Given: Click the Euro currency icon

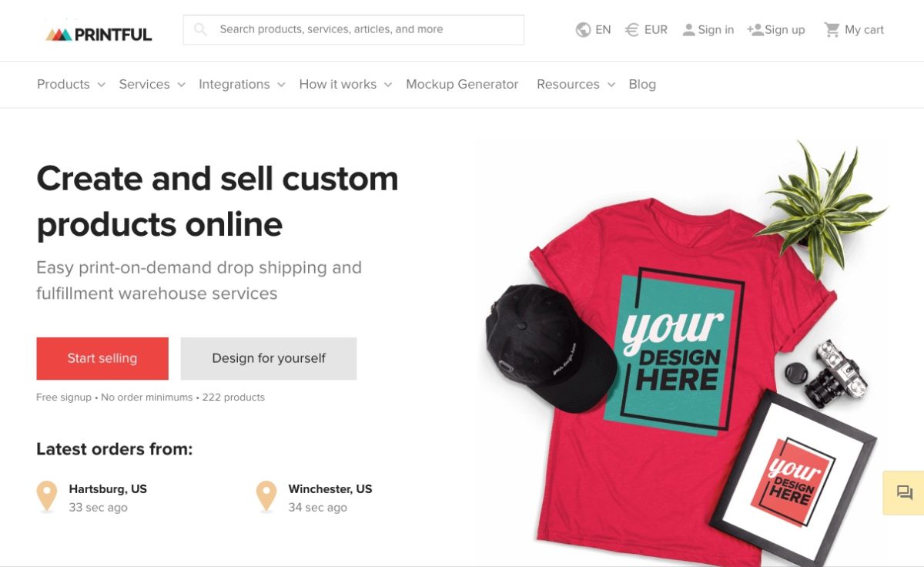Looking at the screenshot, I should pyautogui.click(x=631, y=29).
